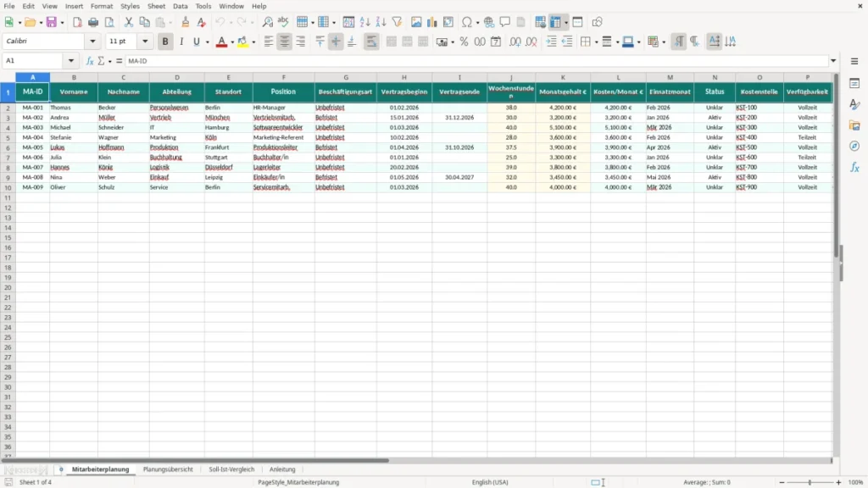
Task: Expand the Name Box dropdown arrow
Action: click(x=71, y=61)
